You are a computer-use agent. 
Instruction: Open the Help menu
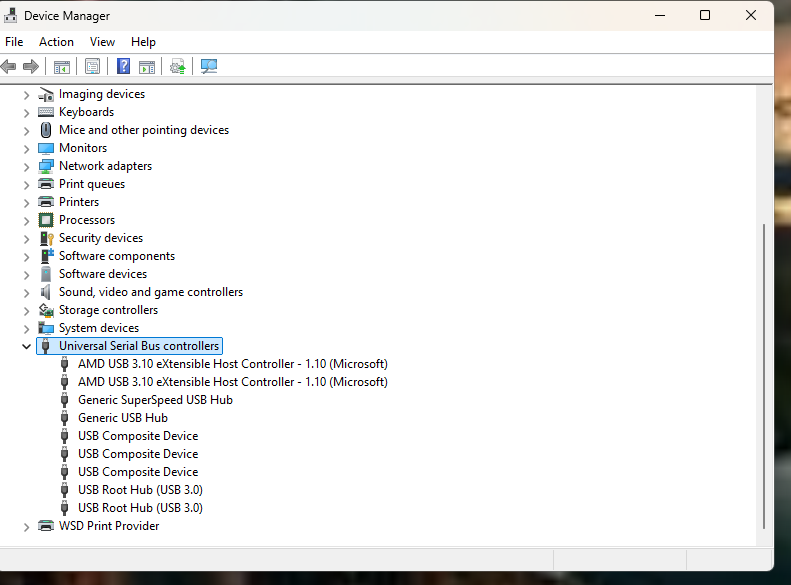click(x=143, y=42)
